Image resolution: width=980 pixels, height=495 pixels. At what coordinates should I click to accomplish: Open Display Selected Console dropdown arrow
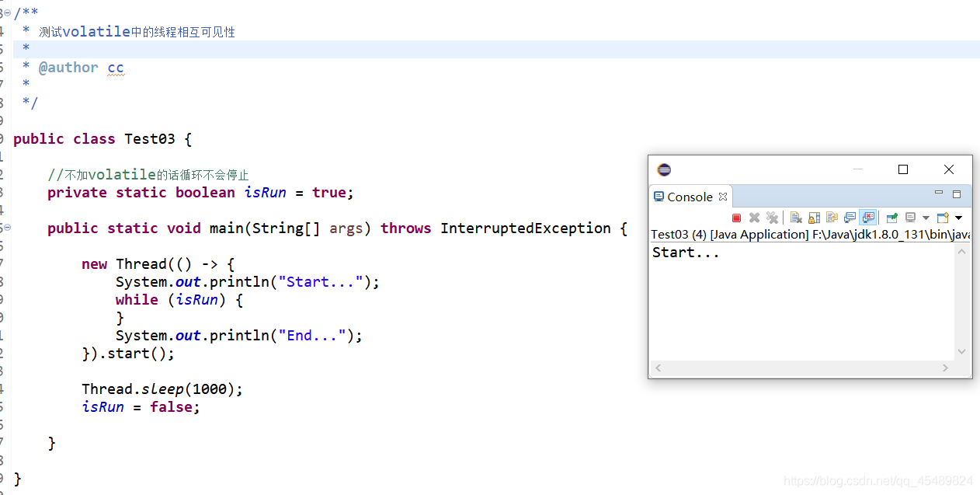(926, 218)
